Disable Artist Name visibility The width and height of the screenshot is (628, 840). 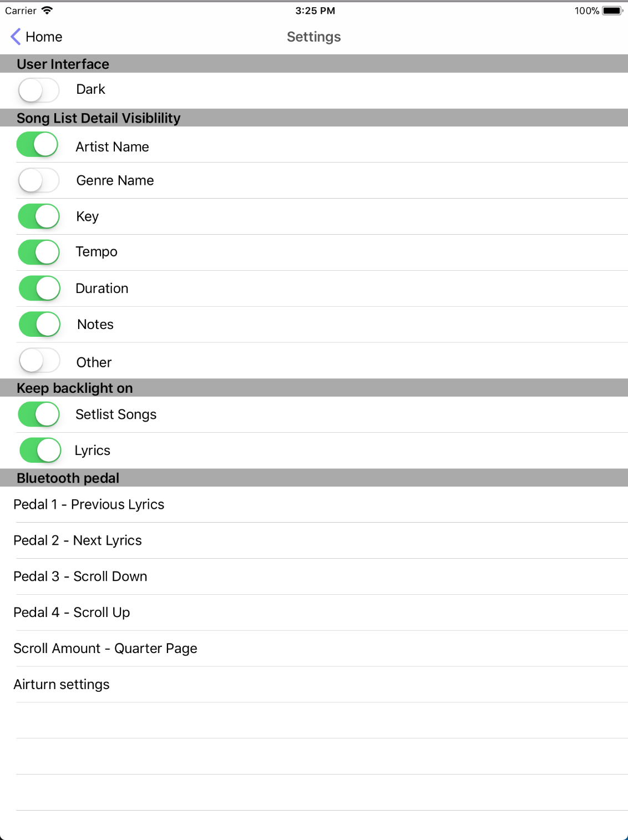point(38,144)
